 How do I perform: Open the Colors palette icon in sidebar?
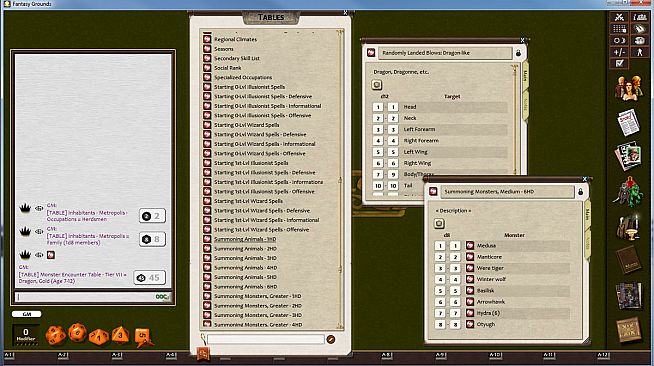pyautogui.click(x=639, y=29)
